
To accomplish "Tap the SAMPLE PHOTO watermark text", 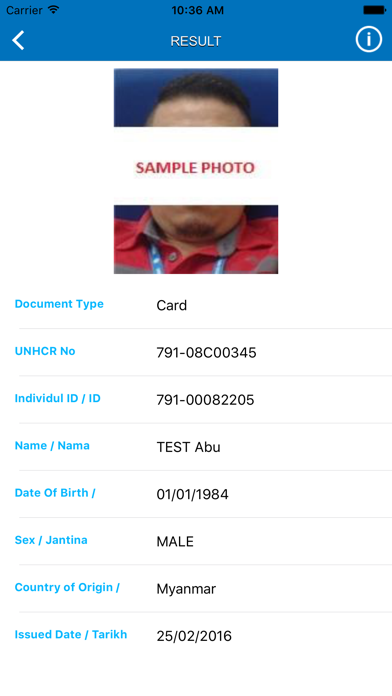I will [x=195, y=168].
